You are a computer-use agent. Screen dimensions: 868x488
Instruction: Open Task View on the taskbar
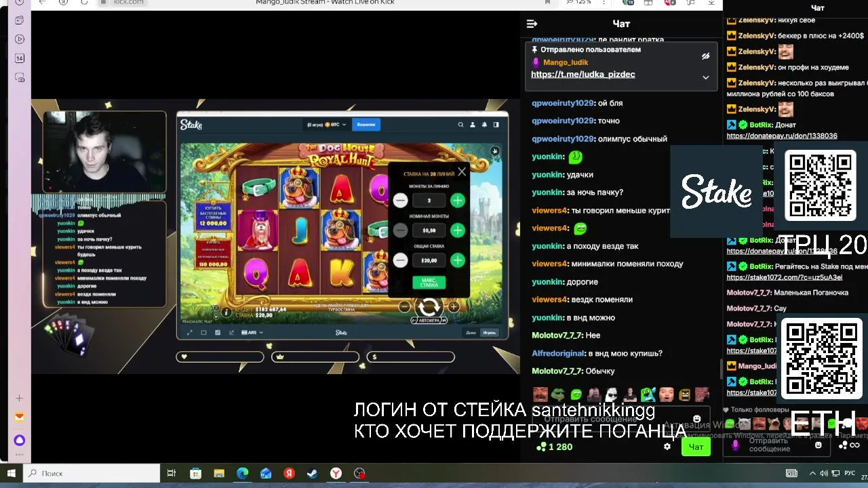[x=172, y=473]
